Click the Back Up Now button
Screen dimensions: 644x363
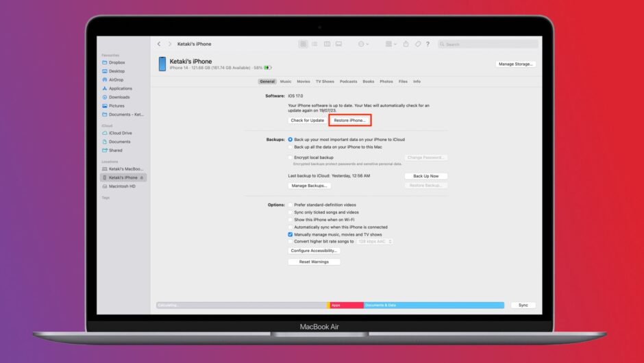(x=426, y=176)
